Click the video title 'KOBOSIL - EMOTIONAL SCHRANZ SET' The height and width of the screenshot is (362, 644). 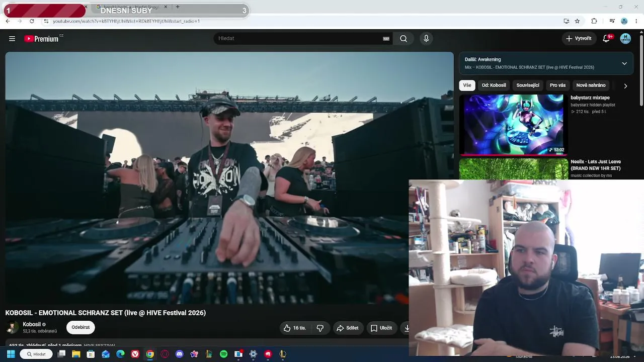[106, 313]
